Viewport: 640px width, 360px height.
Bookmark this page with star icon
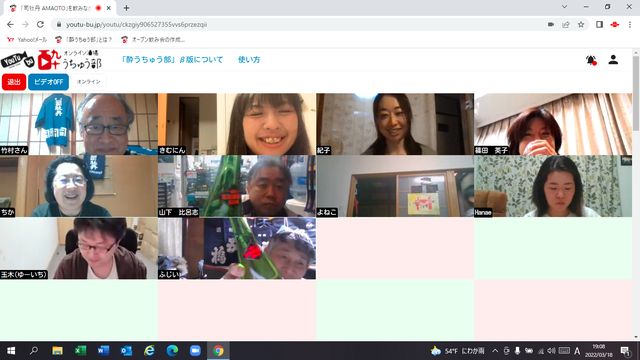point(581,24)
